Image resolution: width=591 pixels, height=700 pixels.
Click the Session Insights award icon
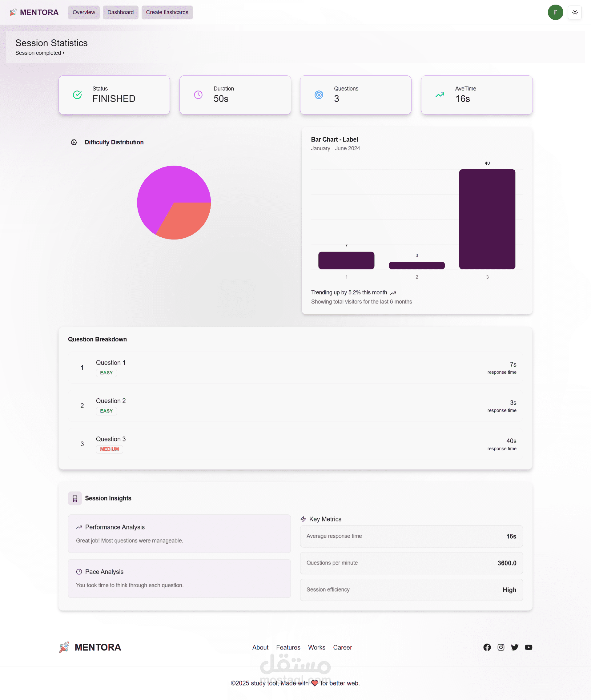[x=75, y=498]
